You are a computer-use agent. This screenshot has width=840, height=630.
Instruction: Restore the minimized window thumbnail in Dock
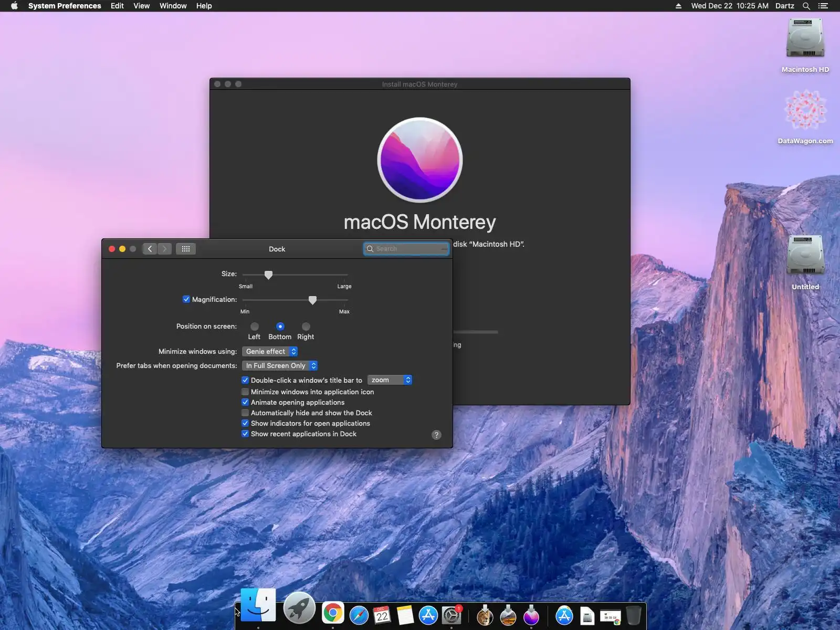click(610, 616)
